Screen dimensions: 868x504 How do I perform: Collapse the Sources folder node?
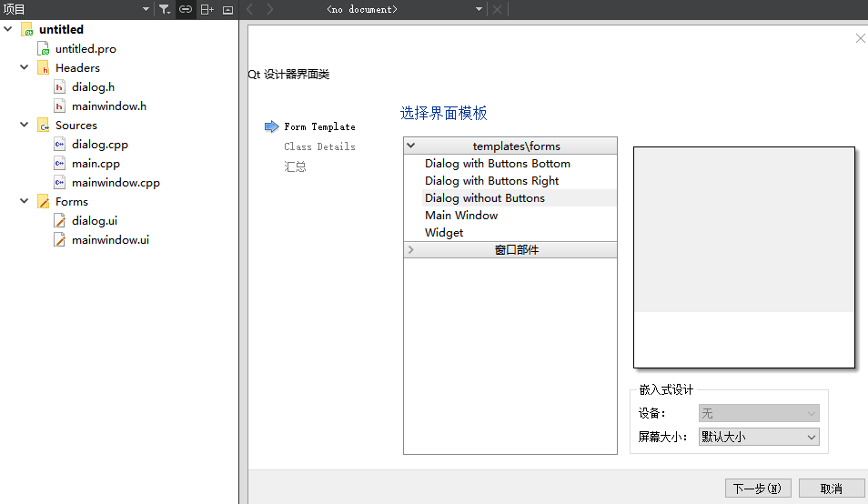25,126
